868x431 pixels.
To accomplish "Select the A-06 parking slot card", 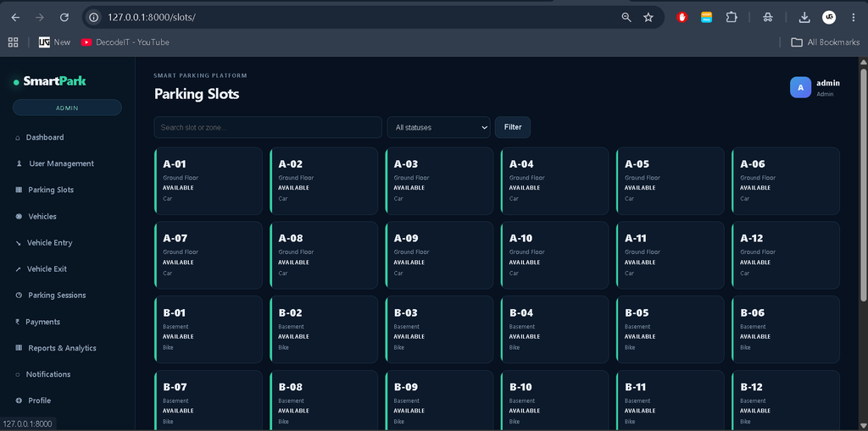I will tap(786, 181).
